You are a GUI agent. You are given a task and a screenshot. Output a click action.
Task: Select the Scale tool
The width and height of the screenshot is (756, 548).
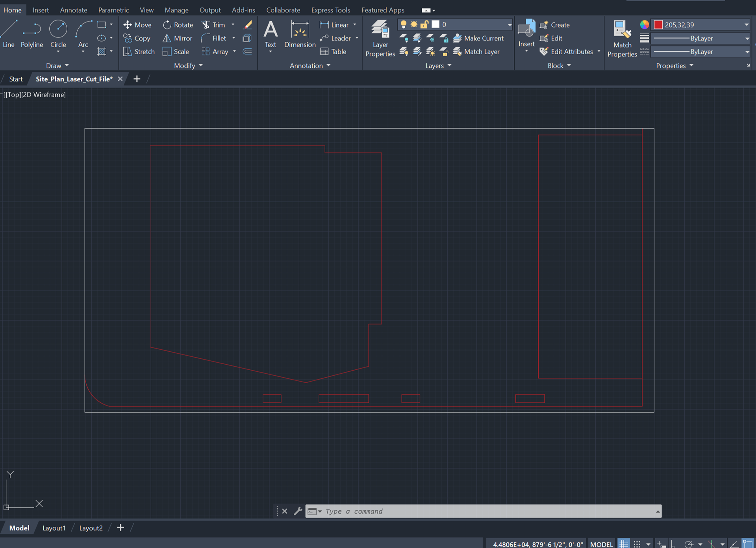[x=176, y=52]
